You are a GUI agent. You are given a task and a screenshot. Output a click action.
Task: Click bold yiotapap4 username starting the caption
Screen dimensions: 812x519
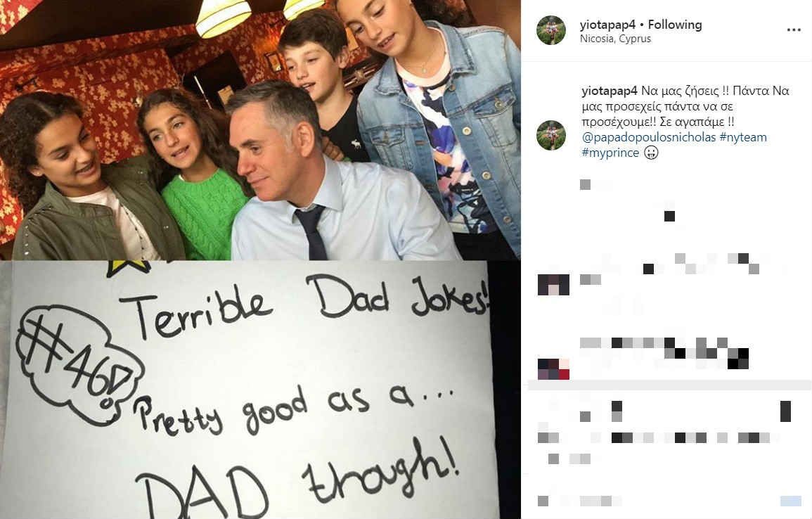[x=609, y=91]
